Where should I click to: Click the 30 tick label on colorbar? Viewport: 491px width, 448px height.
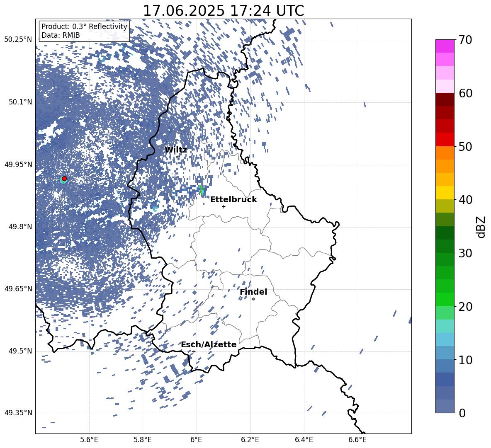pyautogui.click(x=465, y=253)
